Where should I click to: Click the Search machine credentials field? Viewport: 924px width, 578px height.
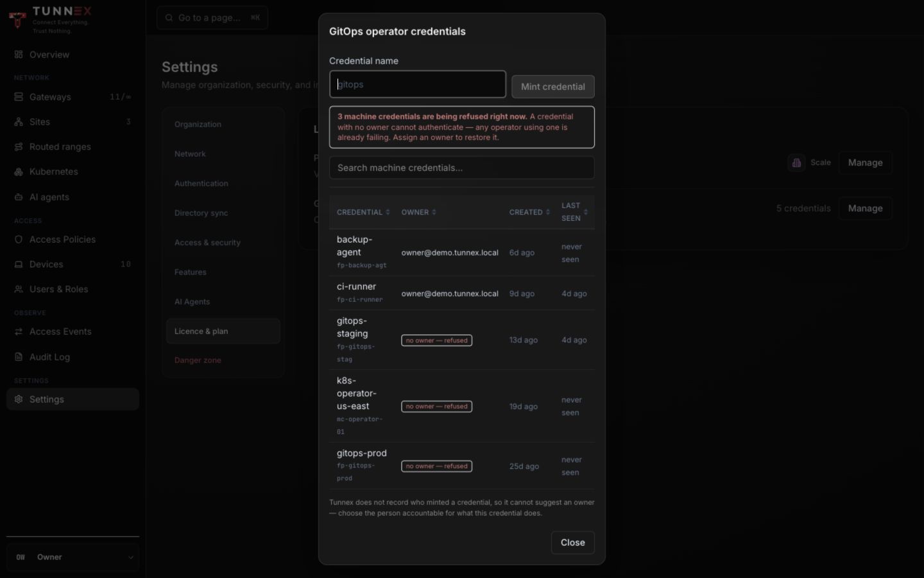(462, 168)
